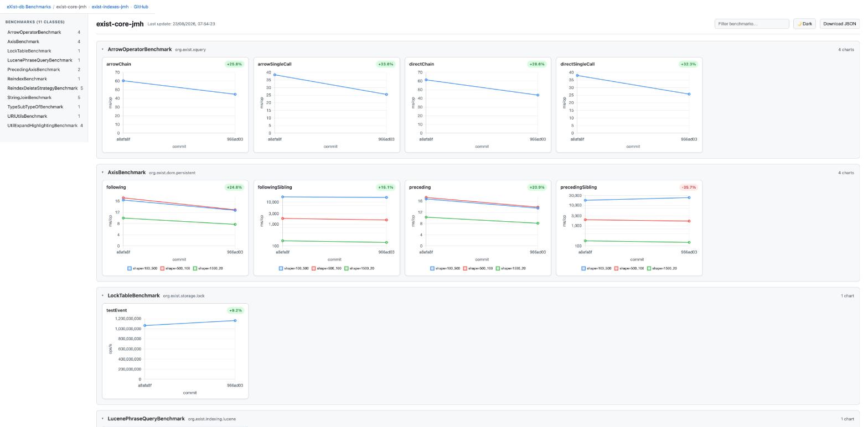868x427 pixels.
Task: Click the +9.2% badge on testEvent
Action: pos(236,310)
